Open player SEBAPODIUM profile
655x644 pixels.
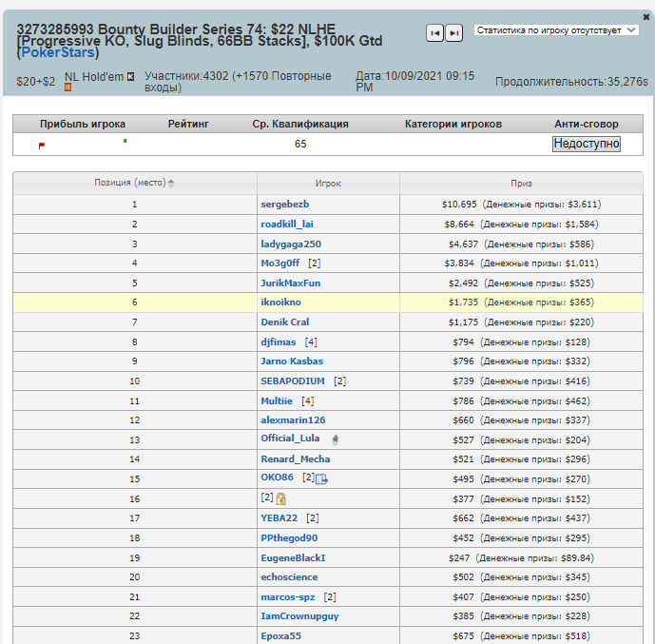(293, 381)
